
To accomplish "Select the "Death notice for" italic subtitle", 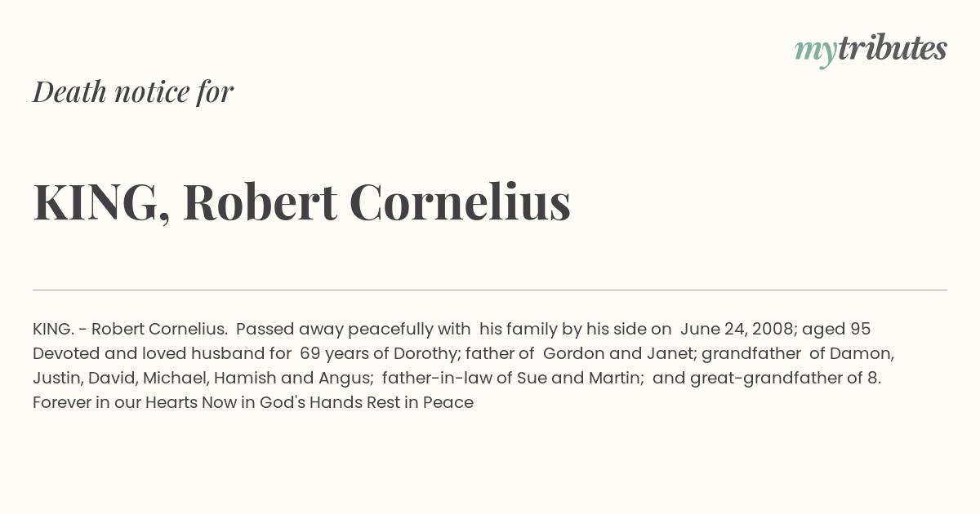I will point(133,91).
